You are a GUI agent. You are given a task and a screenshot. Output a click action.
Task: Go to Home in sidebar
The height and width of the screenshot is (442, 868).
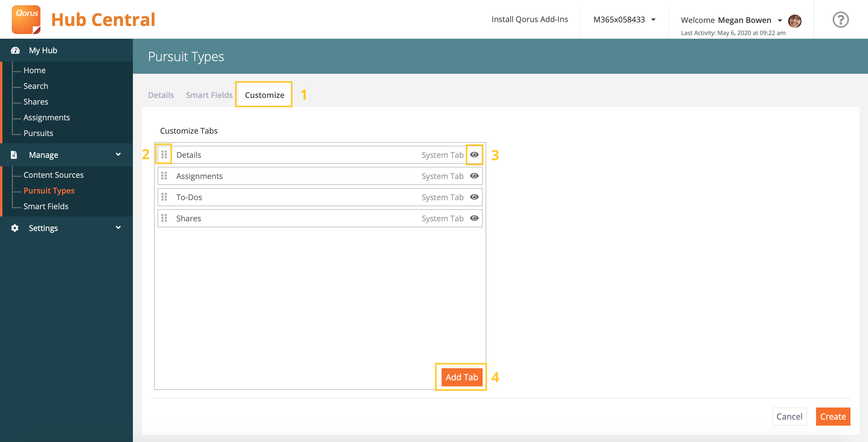click(x=34, y=70)
